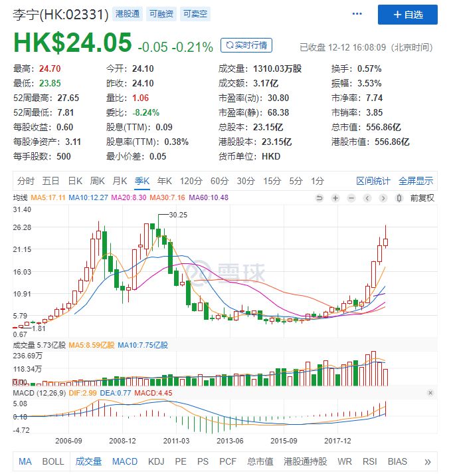
Task: Toggle the 成交量 volume indicator
Action: pos(88,462)
